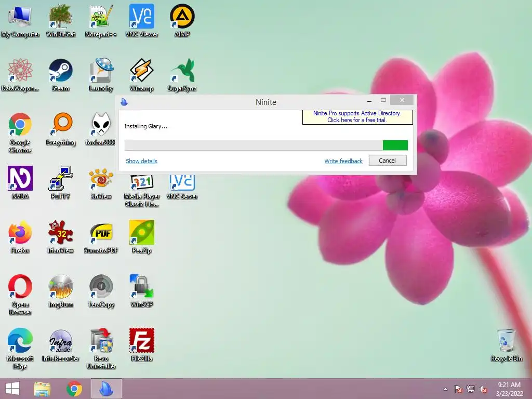532x399 pixels.
Task: Select the Recycle Bin
Action: pyautogui.click(x=506, y=345)
